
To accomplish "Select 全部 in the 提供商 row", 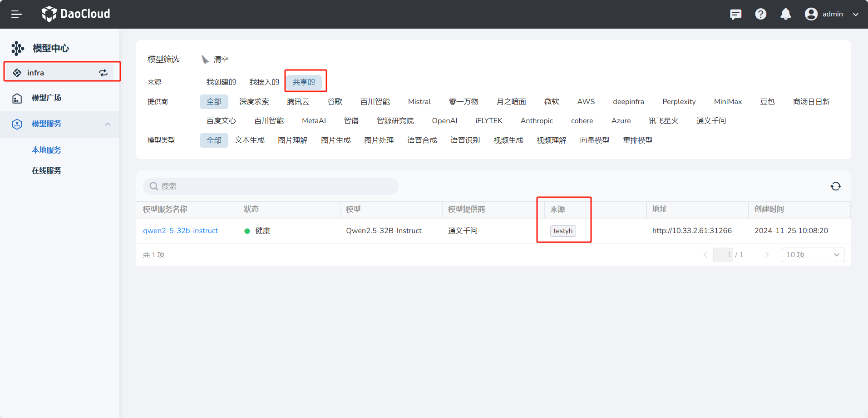I will [x=214, y=102].
